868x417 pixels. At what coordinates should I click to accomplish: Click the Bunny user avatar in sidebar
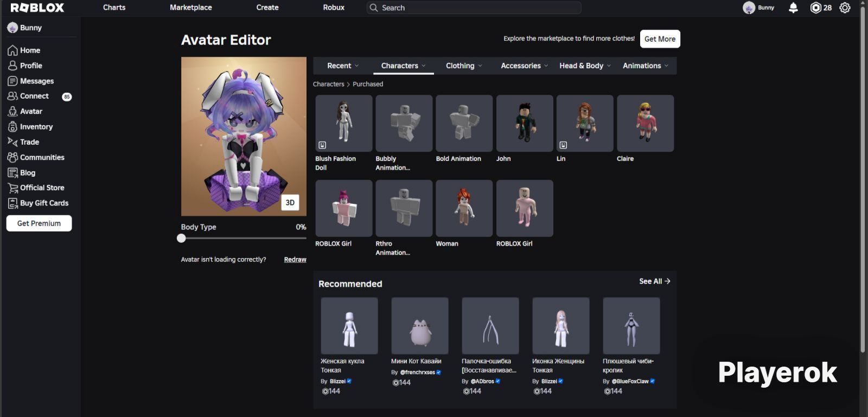[x=12, y=28]
